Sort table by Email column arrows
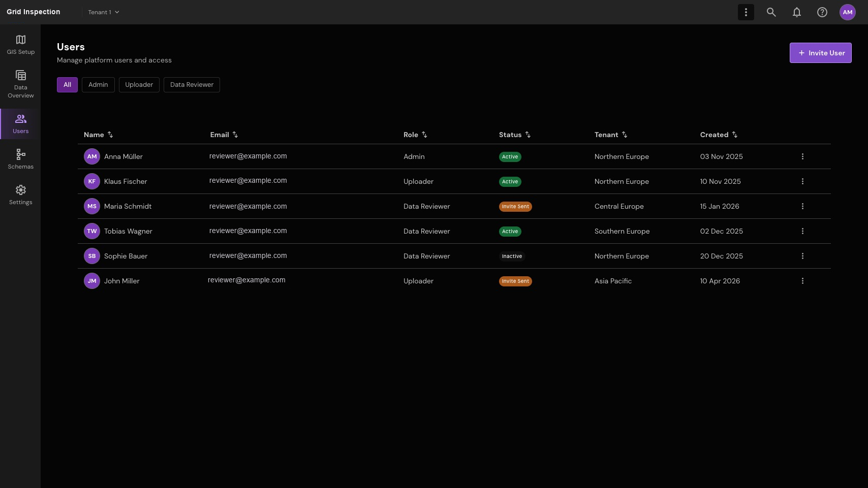 click(235, 135)
